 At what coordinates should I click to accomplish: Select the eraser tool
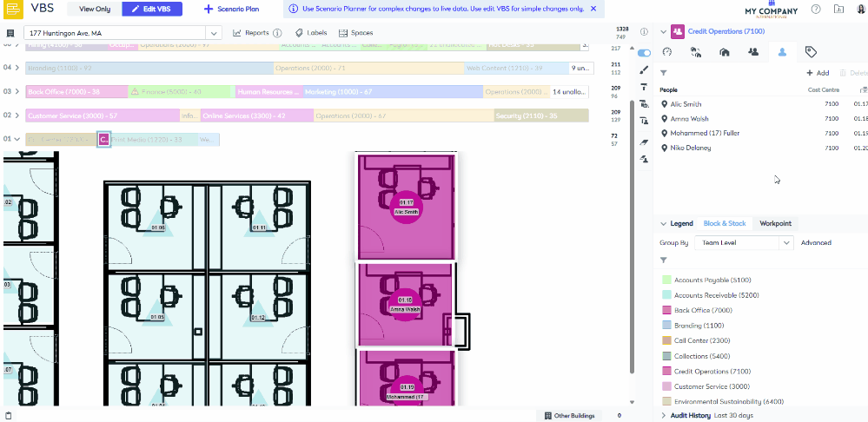coord(644,142)
